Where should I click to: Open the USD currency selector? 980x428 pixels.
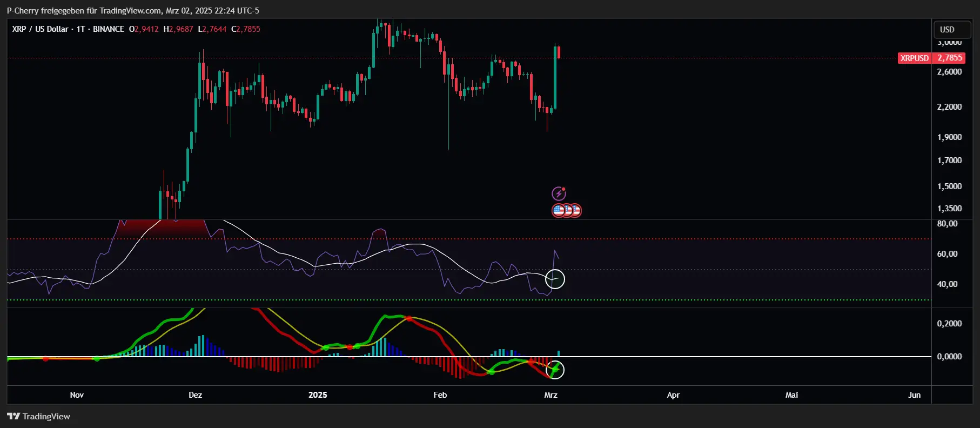[x=952, y=30]
